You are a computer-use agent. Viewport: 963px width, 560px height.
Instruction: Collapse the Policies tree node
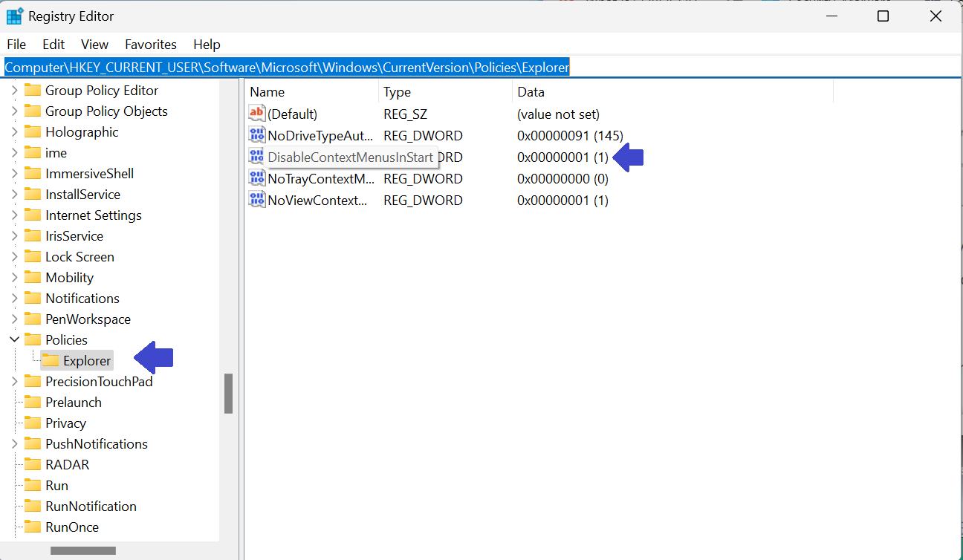[x=14, y=340]
